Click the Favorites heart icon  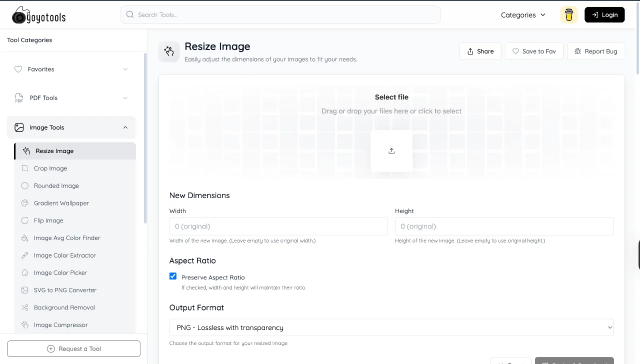point(18,69)
